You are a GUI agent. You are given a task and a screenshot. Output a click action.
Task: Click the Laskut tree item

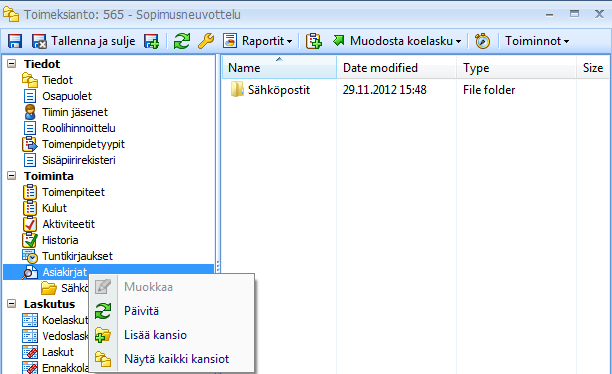pos(48,352)
